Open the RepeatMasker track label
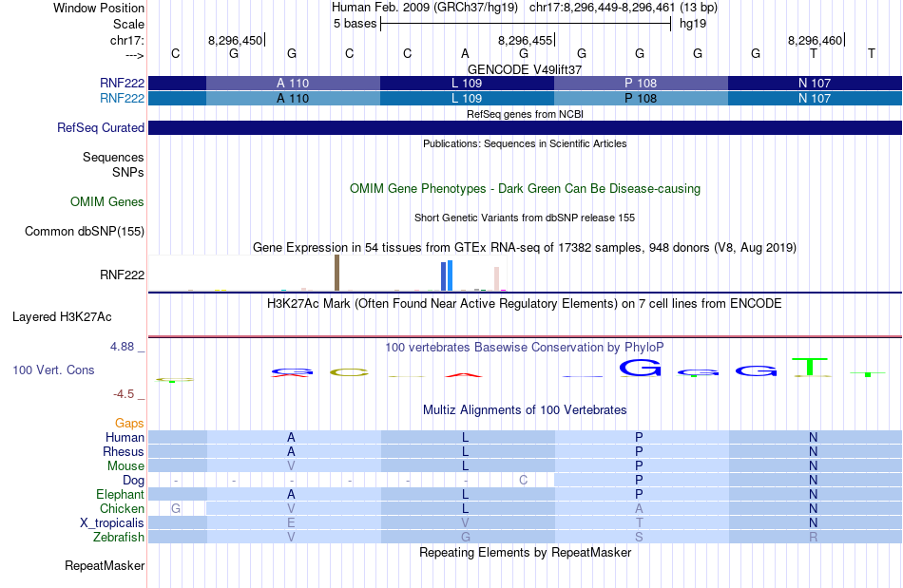This screenshot has width=903, height=588. click(x=105, y=566)
